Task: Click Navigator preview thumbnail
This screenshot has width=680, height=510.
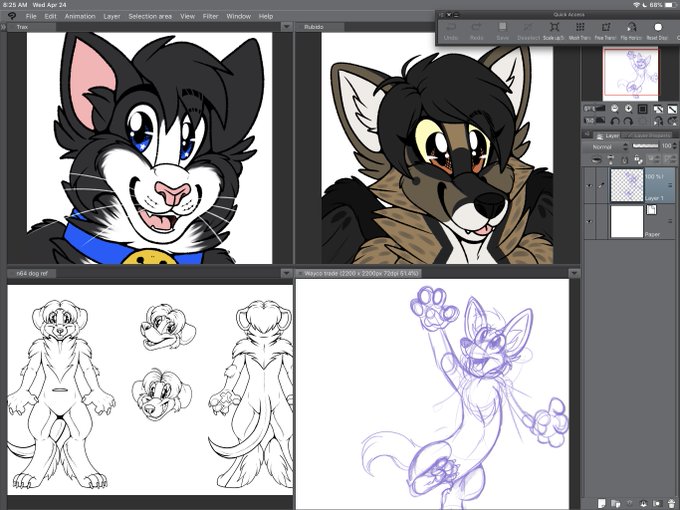Action: (x=631, y=74)
